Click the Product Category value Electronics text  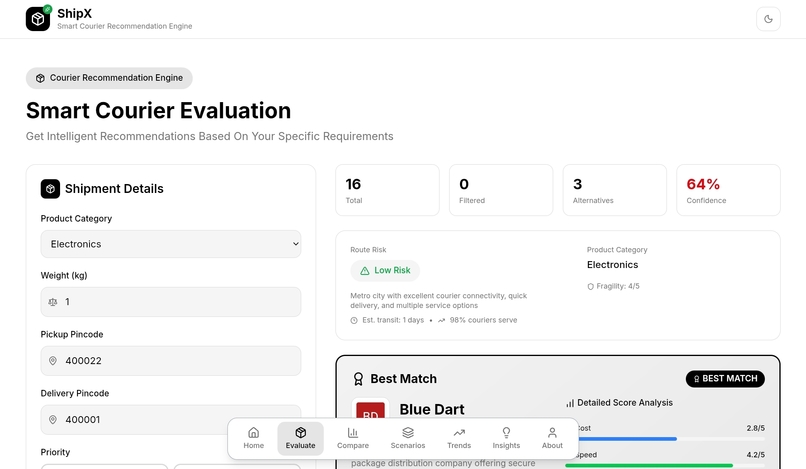[x=613, y=265]
